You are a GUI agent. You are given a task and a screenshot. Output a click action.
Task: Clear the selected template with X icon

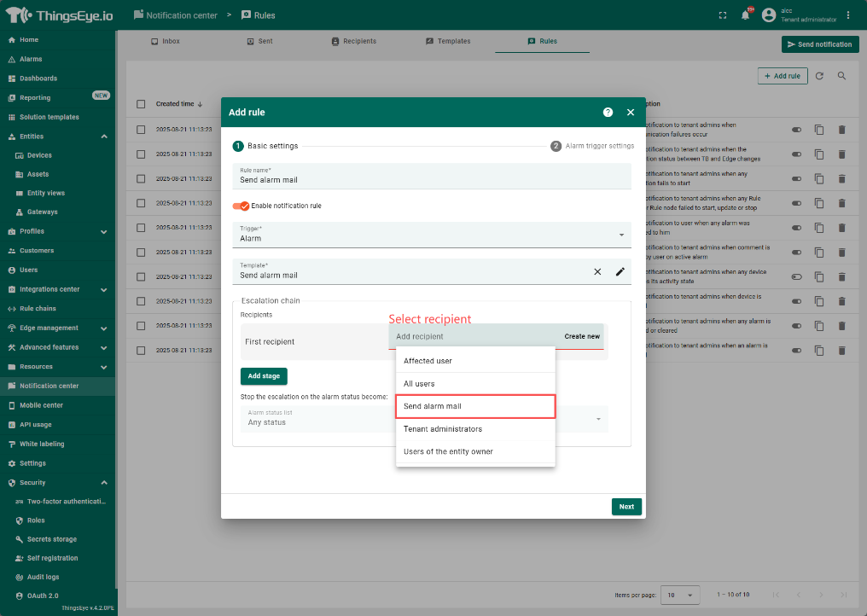[597, 272]
